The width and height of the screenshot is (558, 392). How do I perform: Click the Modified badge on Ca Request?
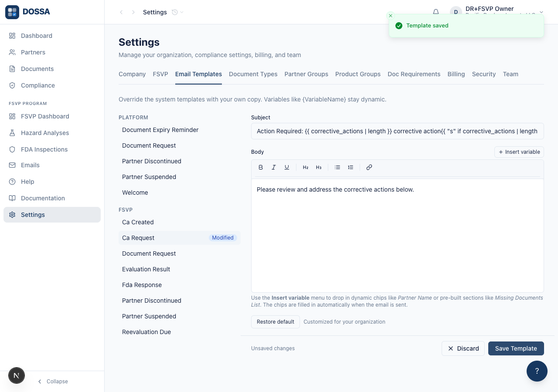point(223,238)
